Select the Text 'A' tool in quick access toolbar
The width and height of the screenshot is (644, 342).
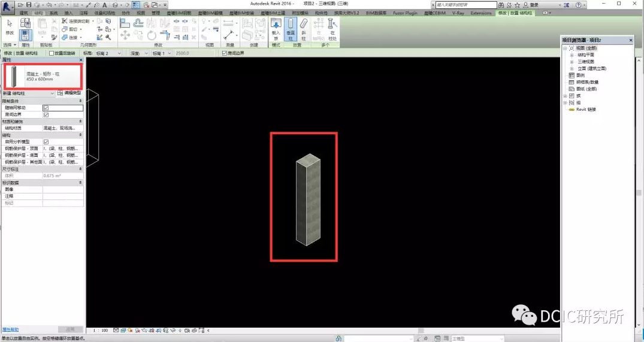coord(104,5)
